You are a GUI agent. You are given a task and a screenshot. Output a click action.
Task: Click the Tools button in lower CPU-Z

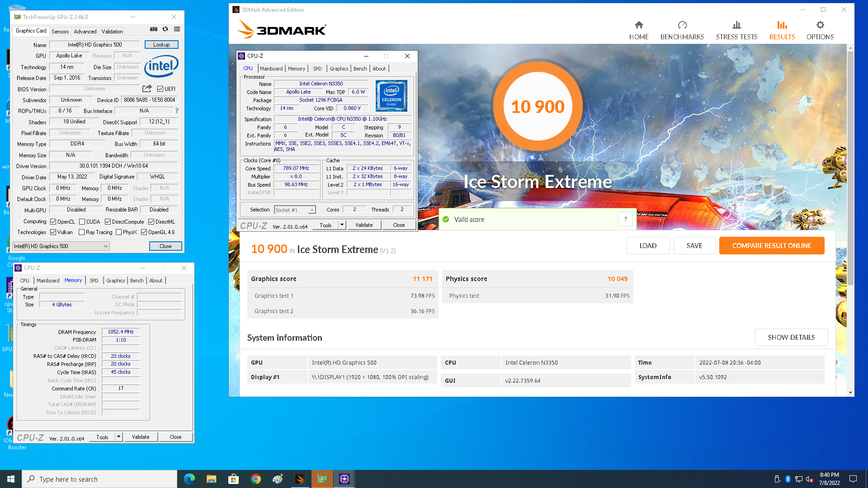(x=102, y=437)
